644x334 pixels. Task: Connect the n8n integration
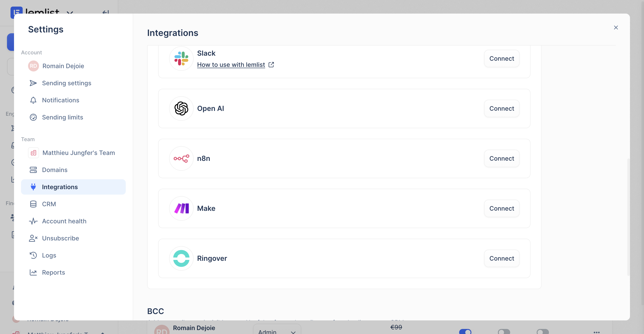pos(501,158)
